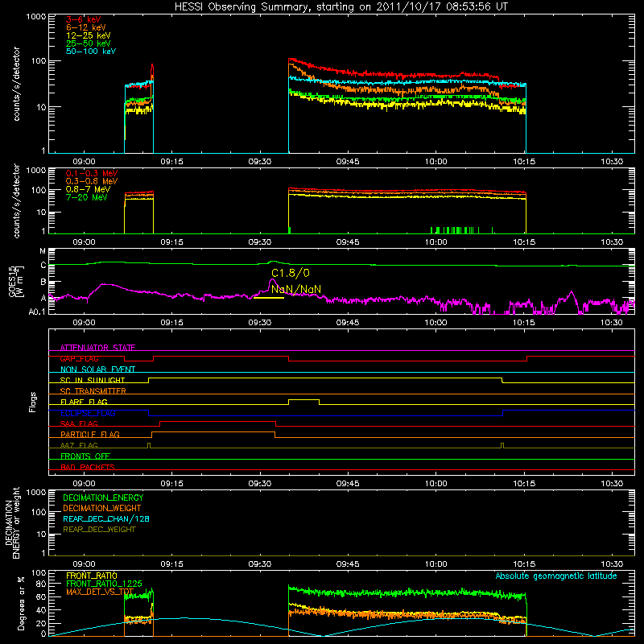The width and height of the screenshot is (644, 644).
Task: Select the BAD_PACKETS flag label
Action: pyautogui.click(x=88, y=467)
